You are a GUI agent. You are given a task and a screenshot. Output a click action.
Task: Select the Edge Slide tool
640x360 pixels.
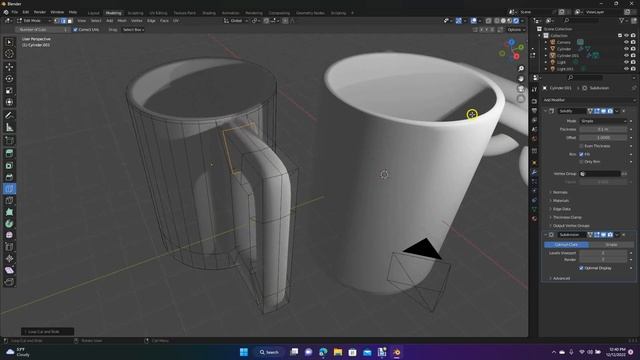click(x=9, y=247)
